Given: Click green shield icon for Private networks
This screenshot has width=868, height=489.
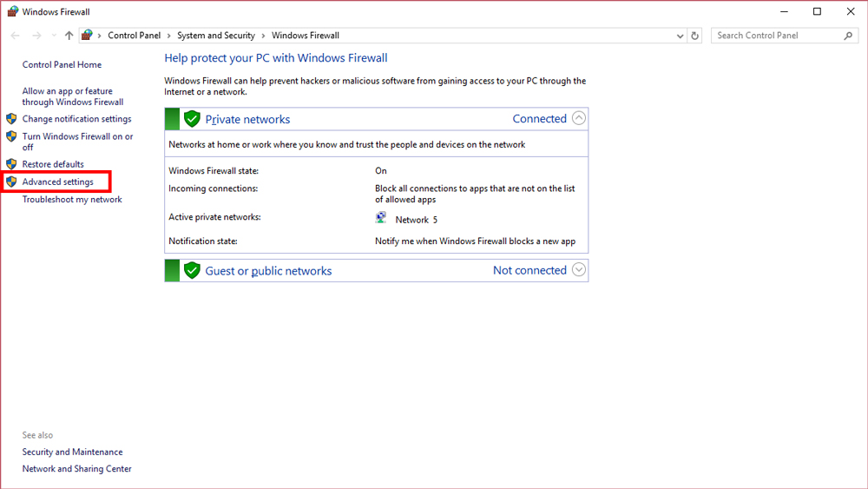Looking at the screenshot, I should pyautogui.click(x=192, y=119).
